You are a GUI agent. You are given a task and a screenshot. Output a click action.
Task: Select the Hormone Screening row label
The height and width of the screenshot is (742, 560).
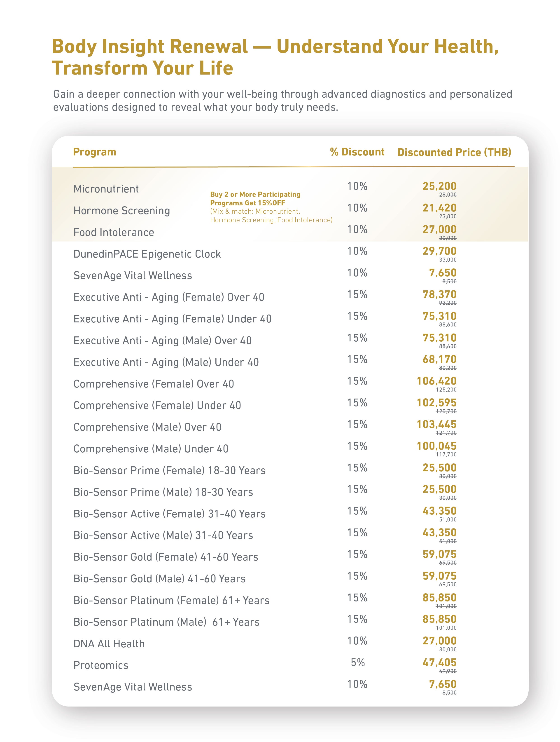122,211
